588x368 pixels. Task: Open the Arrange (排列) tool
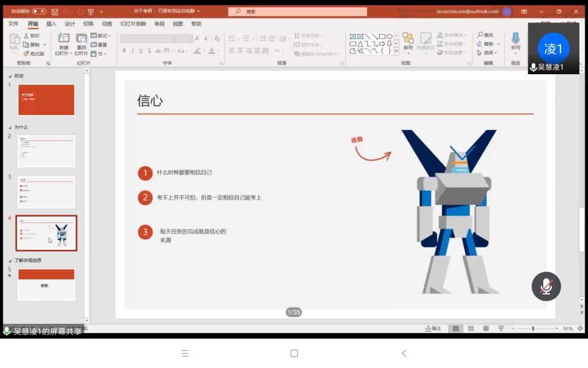pyautogui.click(x=408, y=39)
